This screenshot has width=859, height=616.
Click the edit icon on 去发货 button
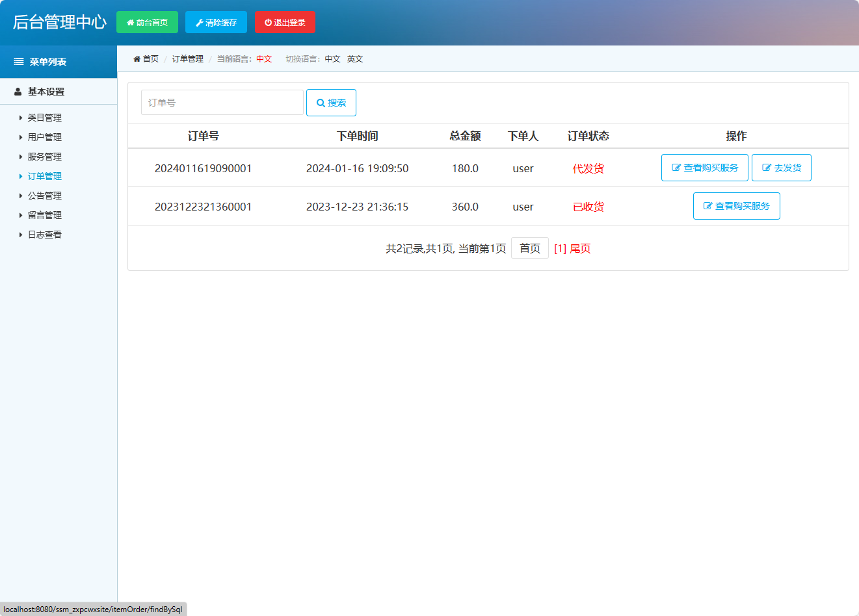coord(767,167)
